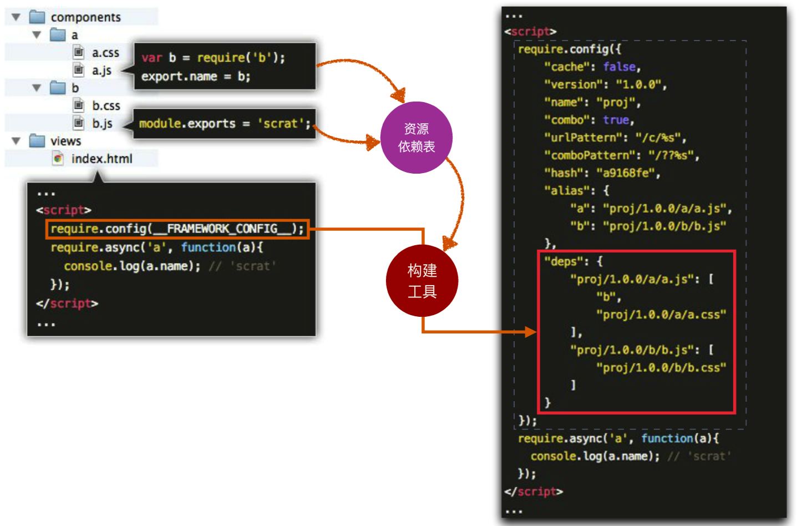
Task: Click the dark red 构建工具 circle
Action: 422,281
